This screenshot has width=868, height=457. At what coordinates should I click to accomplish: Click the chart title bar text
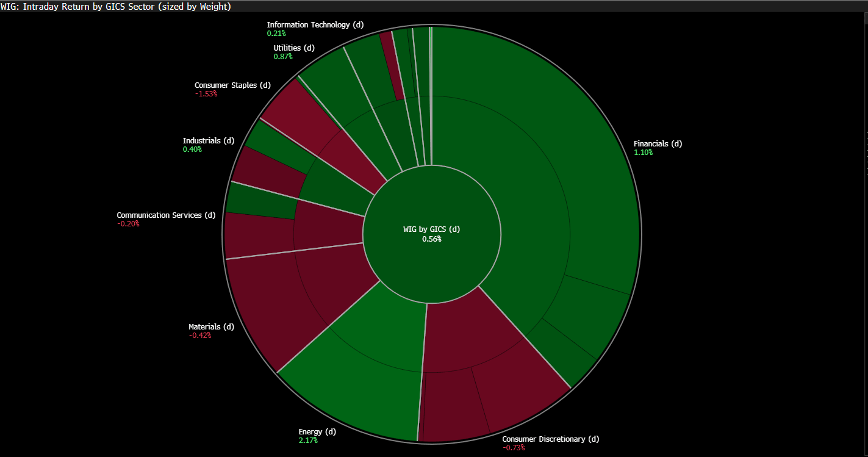[x=116, y=6]
